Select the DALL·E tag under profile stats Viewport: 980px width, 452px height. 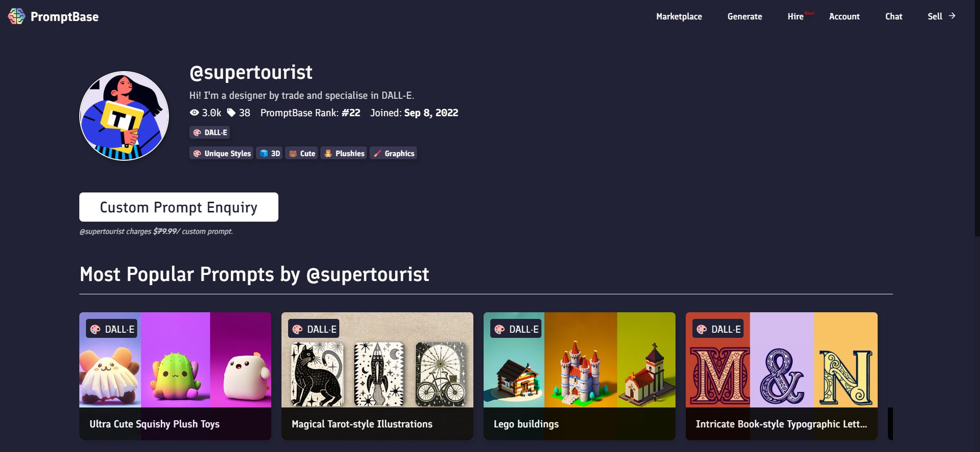209,133
